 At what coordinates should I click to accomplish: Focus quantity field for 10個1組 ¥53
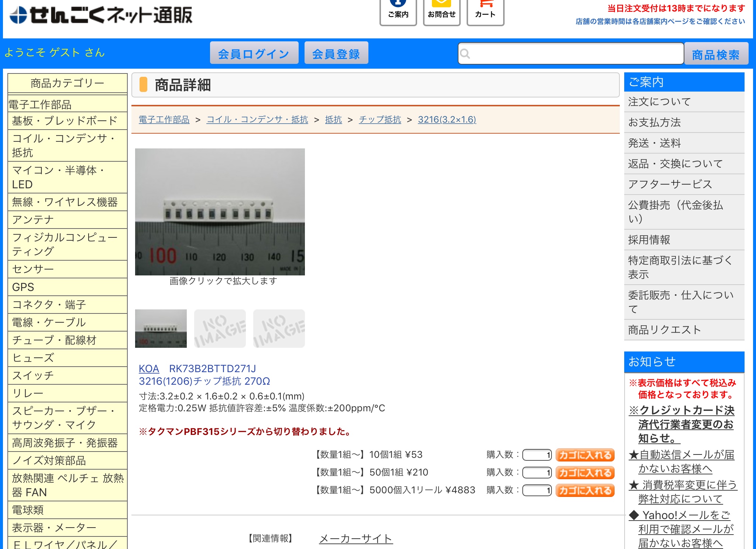pos(537,455)
